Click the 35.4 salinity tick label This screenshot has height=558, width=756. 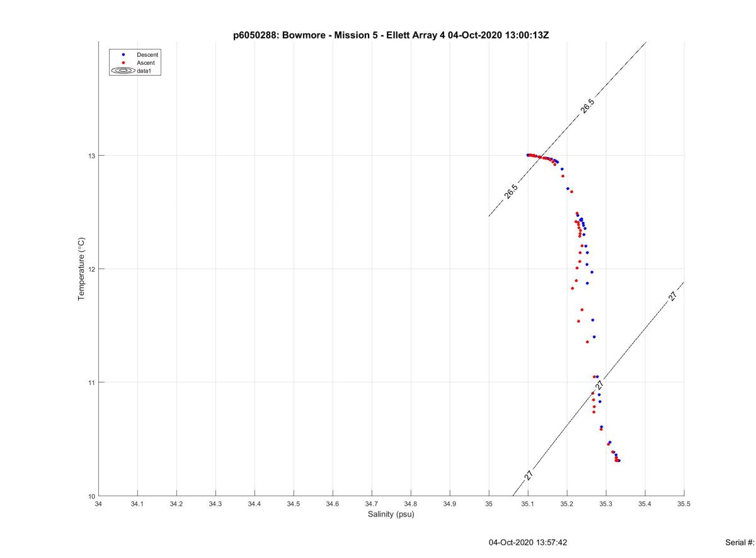pos(645,504)
